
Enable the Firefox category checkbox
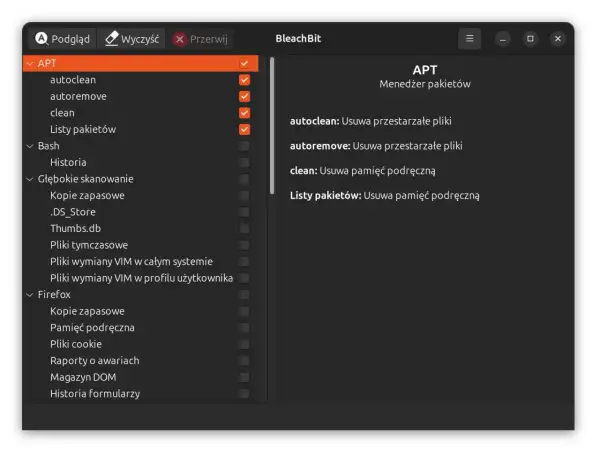[x=244, y=294]
